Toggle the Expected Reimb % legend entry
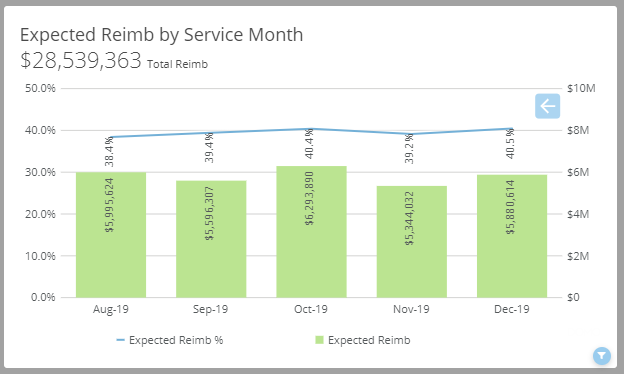 (170, 340)
